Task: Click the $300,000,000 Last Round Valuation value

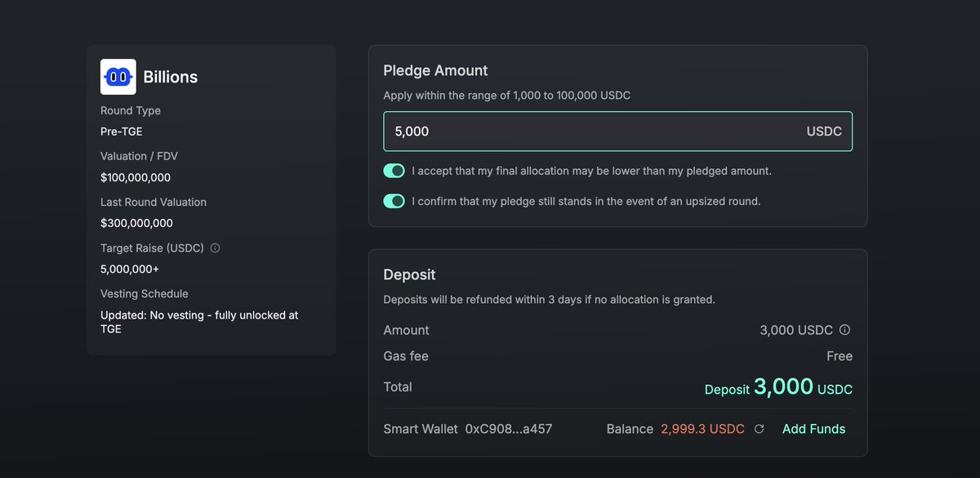Action: [136, 223]
